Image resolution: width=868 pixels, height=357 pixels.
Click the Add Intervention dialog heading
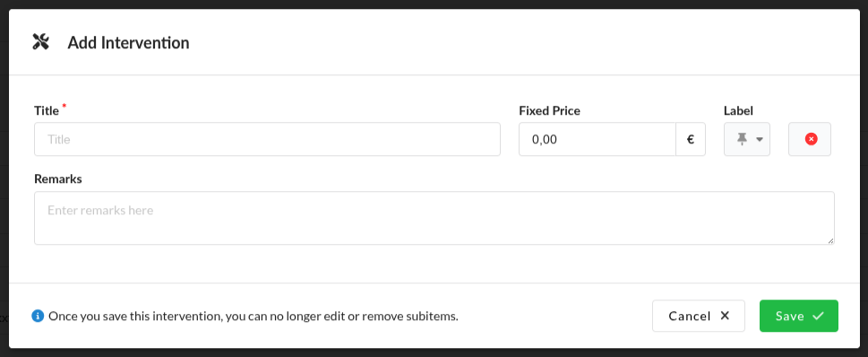[x=128, y=43]
